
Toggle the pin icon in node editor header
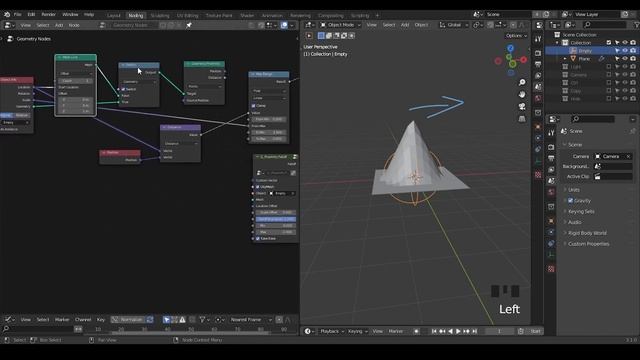click(x=189, y=25)
